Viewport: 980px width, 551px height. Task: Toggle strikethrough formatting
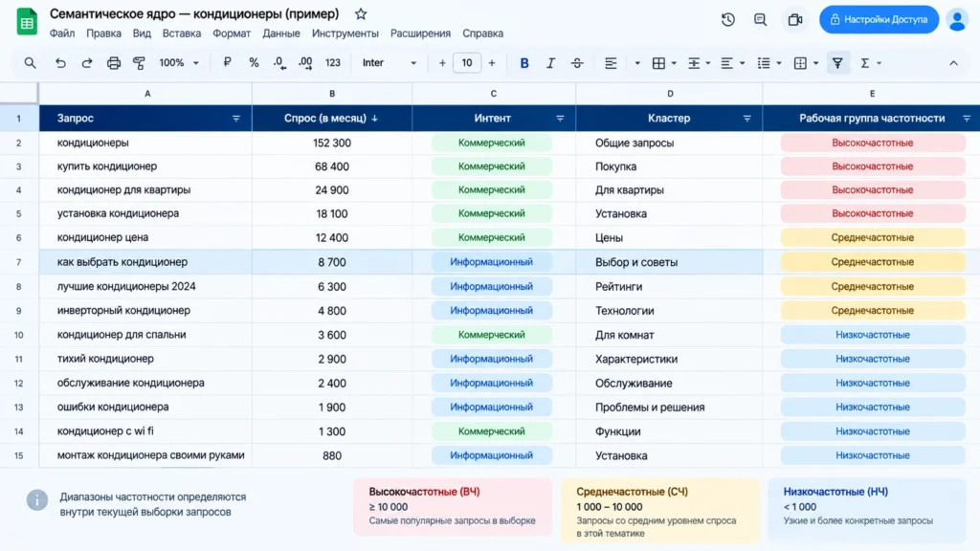point(576,62)
